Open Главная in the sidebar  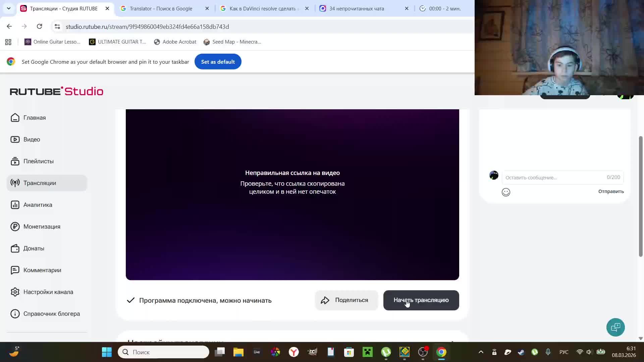[x=35, y=118]
